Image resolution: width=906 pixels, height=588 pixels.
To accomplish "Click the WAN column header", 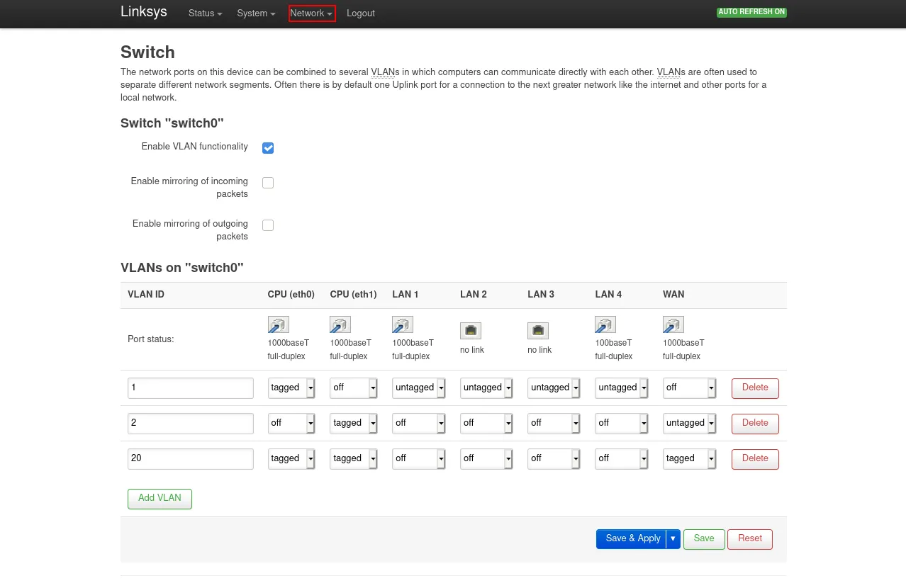I will click(673, 295).
